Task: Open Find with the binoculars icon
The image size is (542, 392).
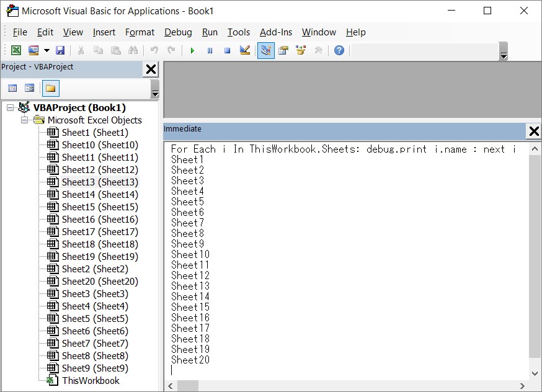Action: [x=133, y=50]
